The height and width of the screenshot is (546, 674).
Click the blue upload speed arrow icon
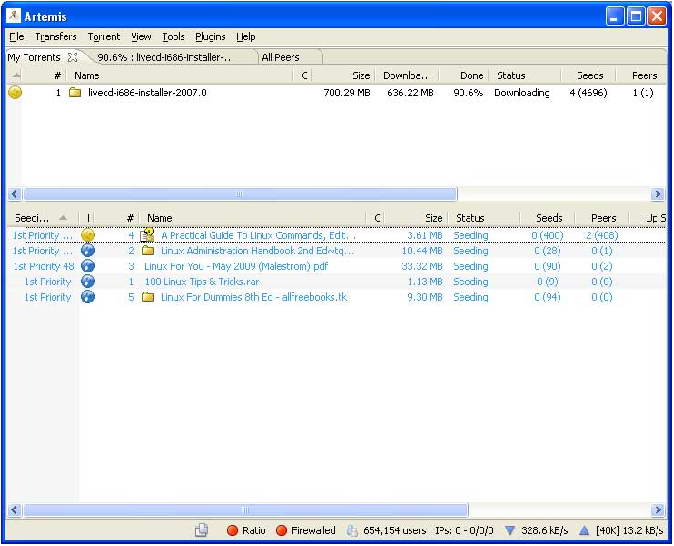coord(584,531)
